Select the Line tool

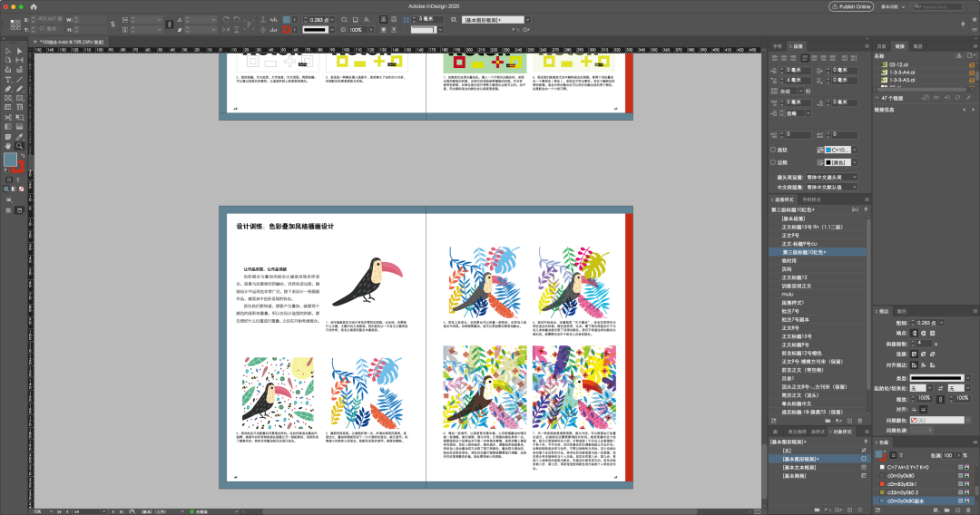[19, 79]
